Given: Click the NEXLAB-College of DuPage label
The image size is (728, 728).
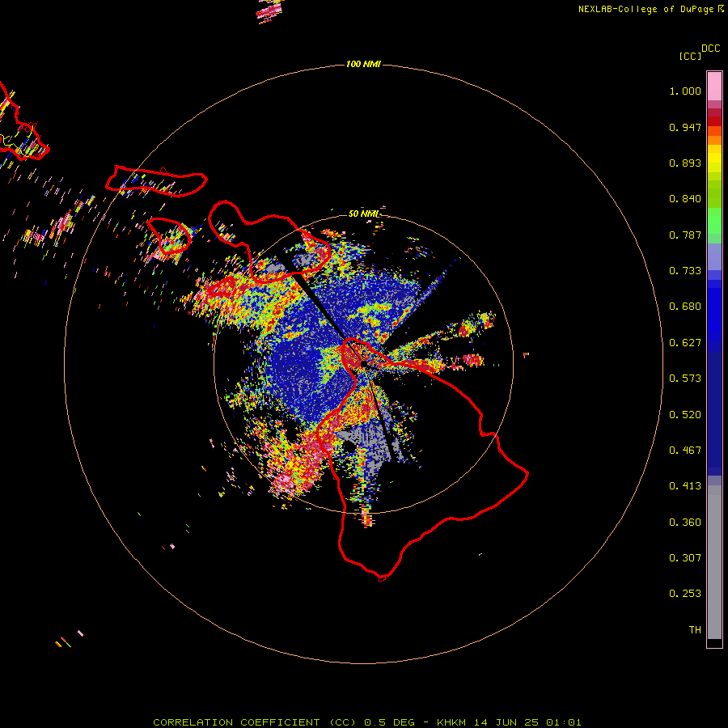Looking at the screenshot, I should click(646, 9).
